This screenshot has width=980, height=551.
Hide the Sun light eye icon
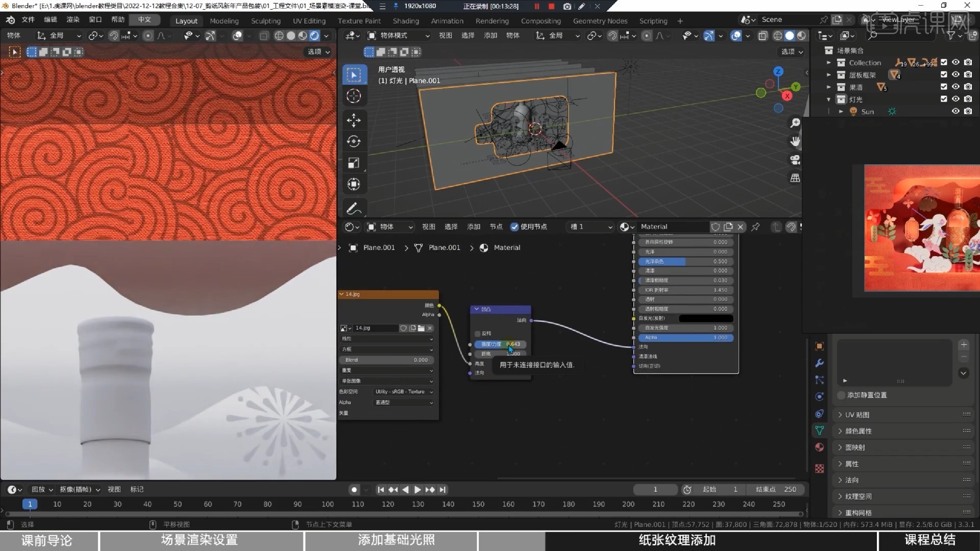pos(955,111)
